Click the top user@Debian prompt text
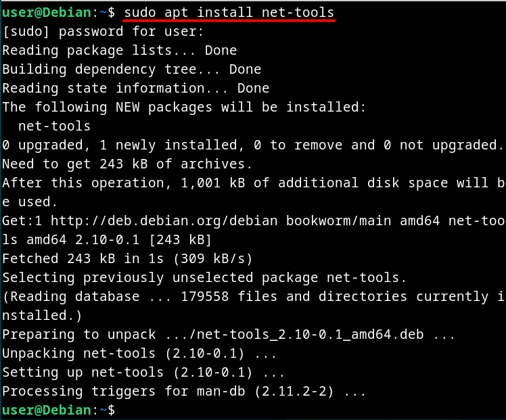The image size is (506, 420). (x=58, y=13)
